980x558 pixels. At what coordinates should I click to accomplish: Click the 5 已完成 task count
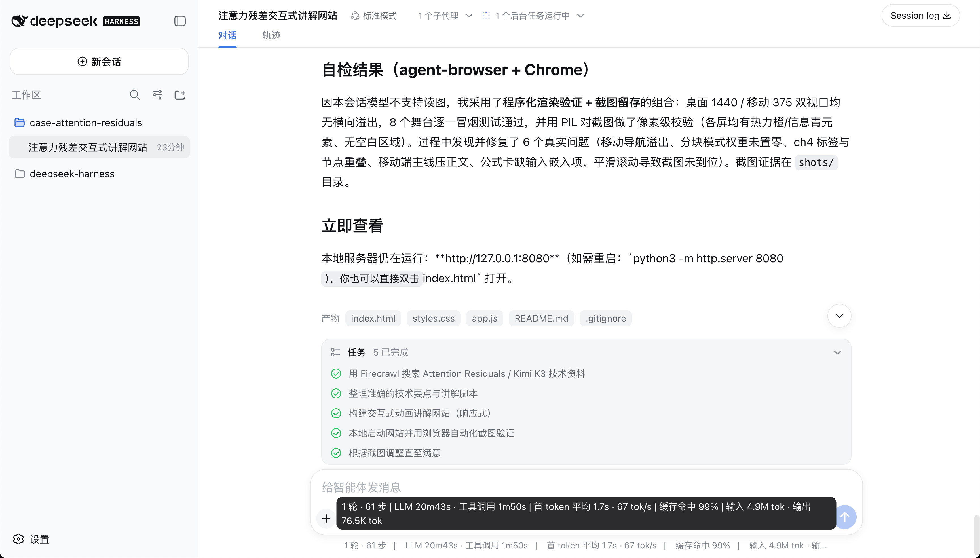pyautogui.click(x=390, y=352)
